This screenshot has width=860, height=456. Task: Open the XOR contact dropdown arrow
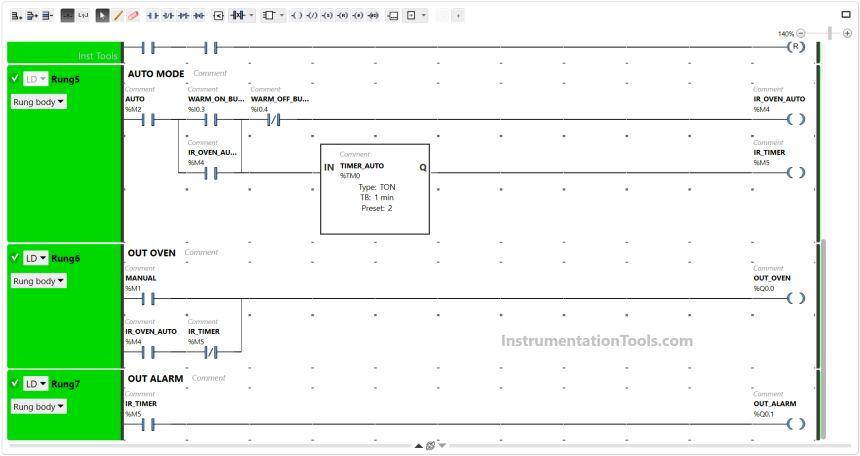(252, 16)
